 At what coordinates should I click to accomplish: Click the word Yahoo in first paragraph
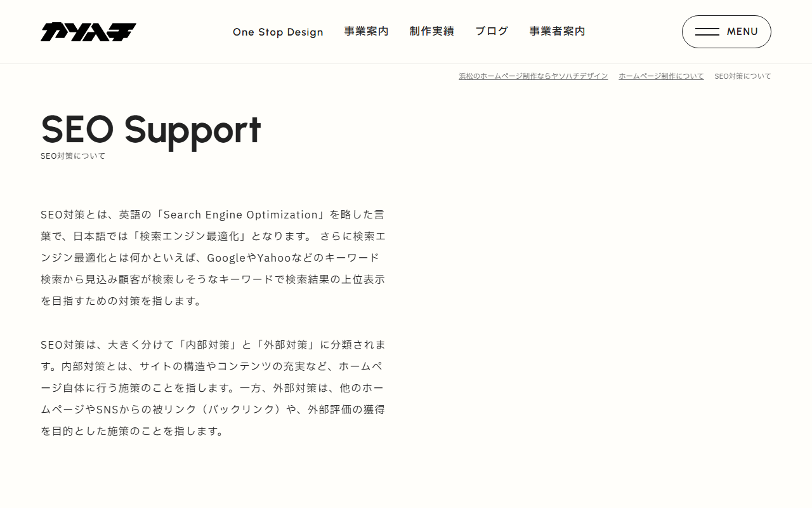274,258
